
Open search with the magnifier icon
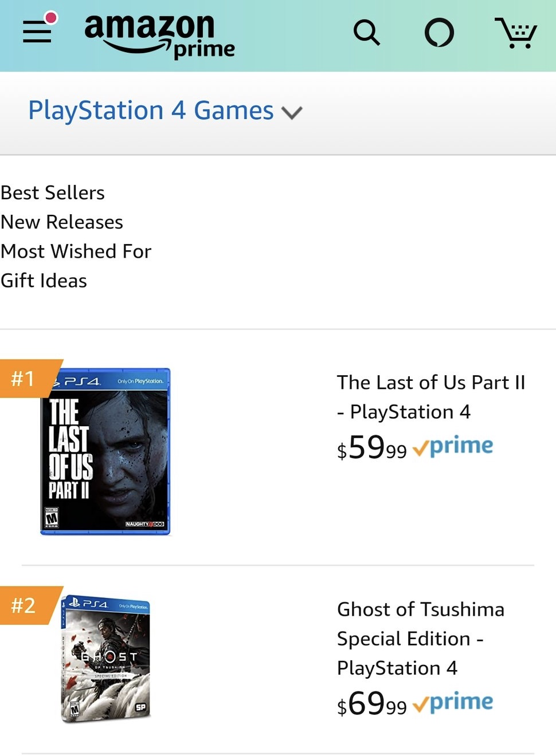tap(366, 33)
